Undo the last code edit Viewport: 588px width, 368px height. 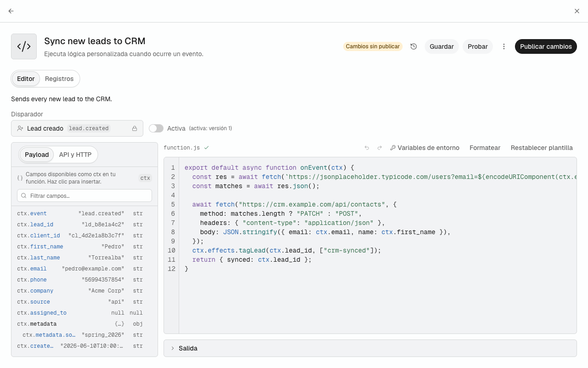pyautogui.click(x=367, y=148)
